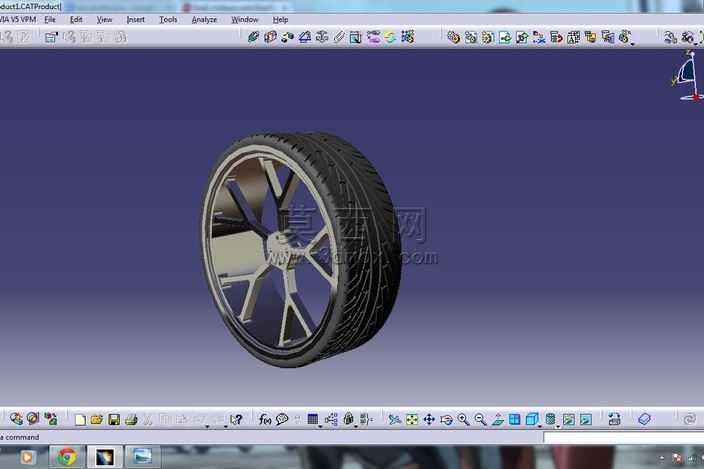The width and height of the screenshot is (704, 469).
Task: Expand the View Mode flyout arrow
Action: tap(558, 426)
